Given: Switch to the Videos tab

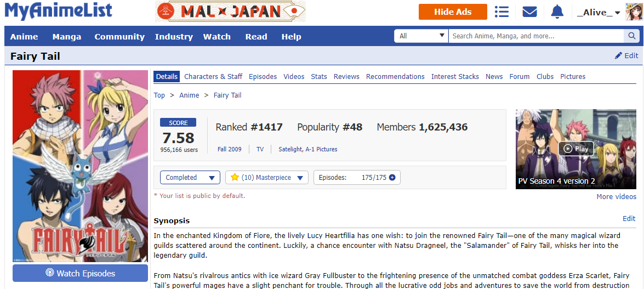Looking at the screenshot, I should [x=294, y=76].
